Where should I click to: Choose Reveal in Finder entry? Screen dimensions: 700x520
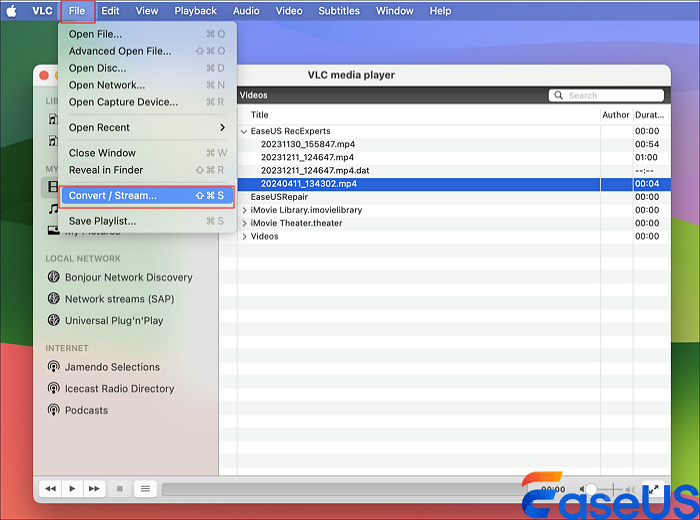point(147,170)
